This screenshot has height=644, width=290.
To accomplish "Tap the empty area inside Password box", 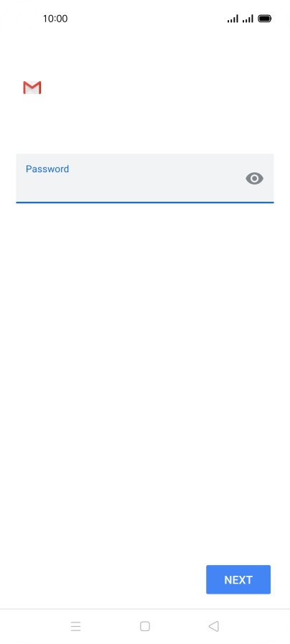I will 131,187.
